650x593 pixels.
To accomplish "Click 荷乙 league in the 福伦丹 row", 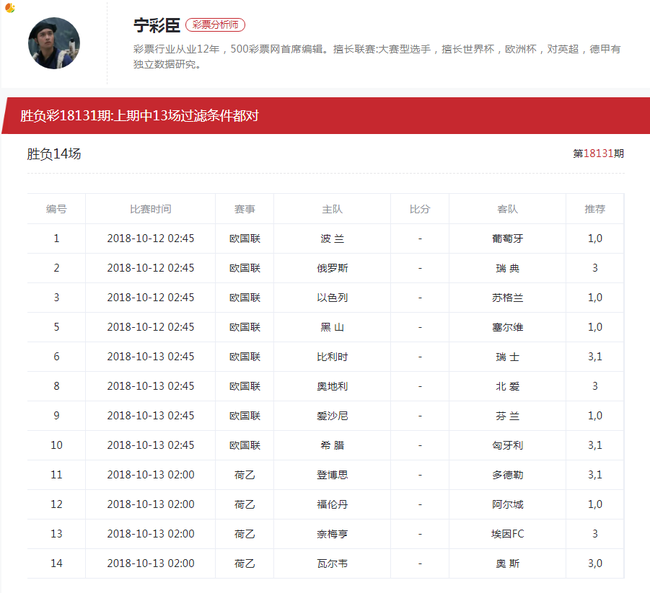I will click(x=245, y=505).
